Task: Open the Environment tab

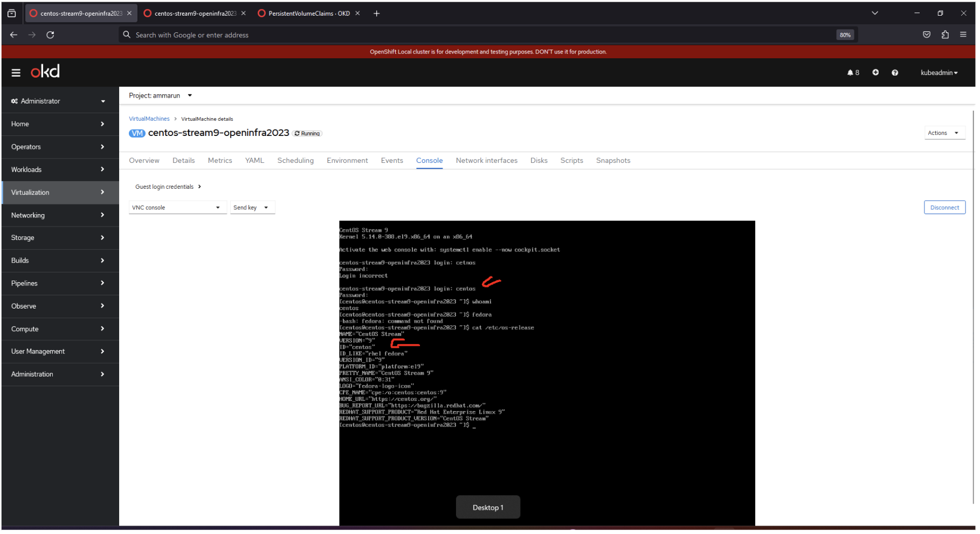Action: (348, 161)
